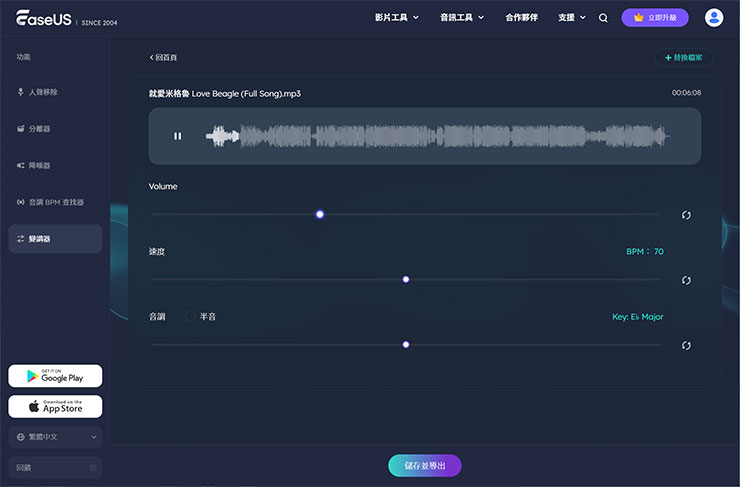Reset the speed slider with its refresh icon
Image resolution: width=740 pixels, height=487 pixels.
(x=686, y=280)
